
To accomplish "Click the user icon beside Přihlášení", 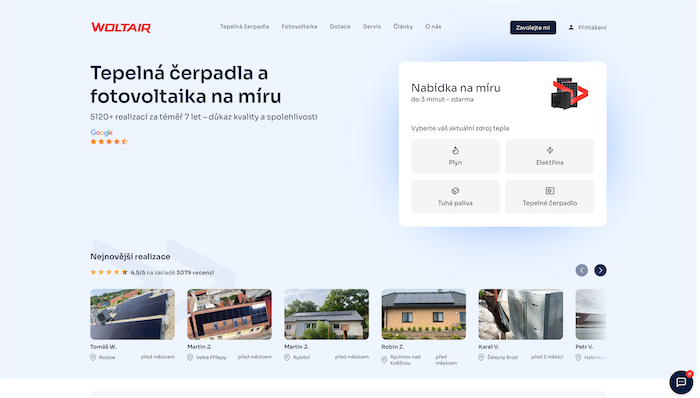I will pyautogui.click(x=571, y=27).
